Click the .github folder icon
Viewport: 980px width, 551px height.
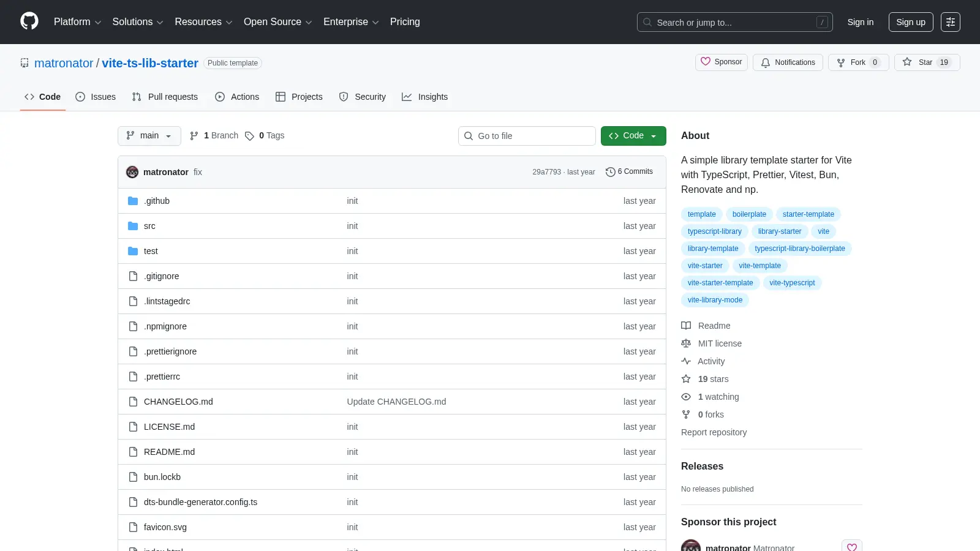coord(133,201)
